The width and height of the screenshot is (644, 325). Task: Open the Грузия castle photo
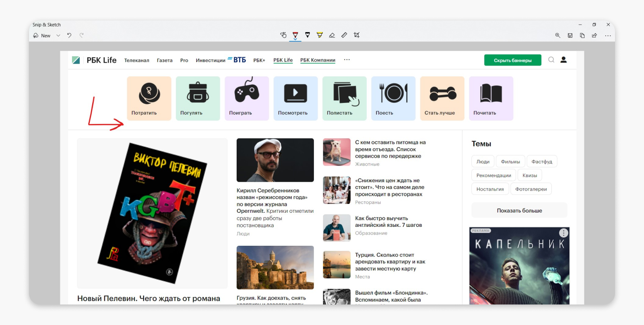tap(275, 267)
